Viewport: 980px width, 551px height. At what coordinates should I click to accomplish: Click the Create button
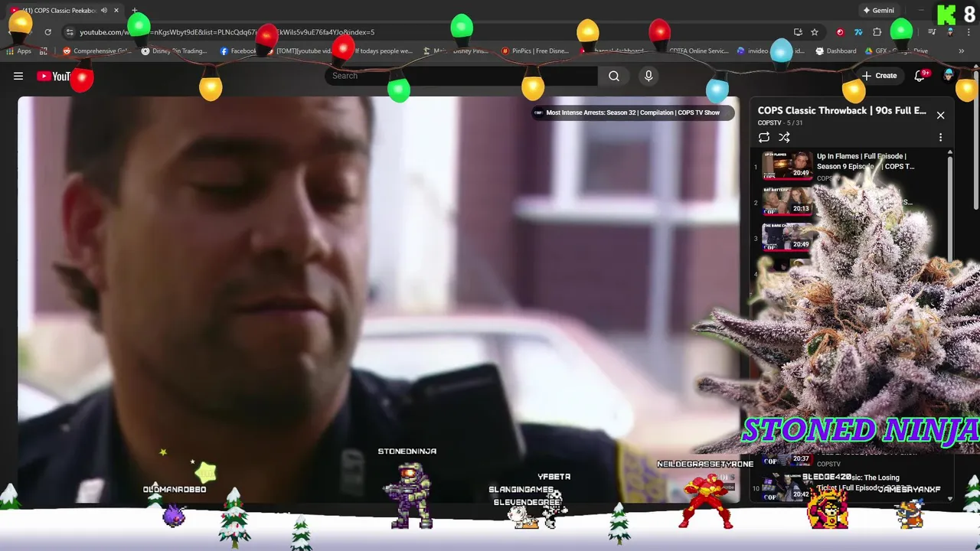[x=879, y=76]
